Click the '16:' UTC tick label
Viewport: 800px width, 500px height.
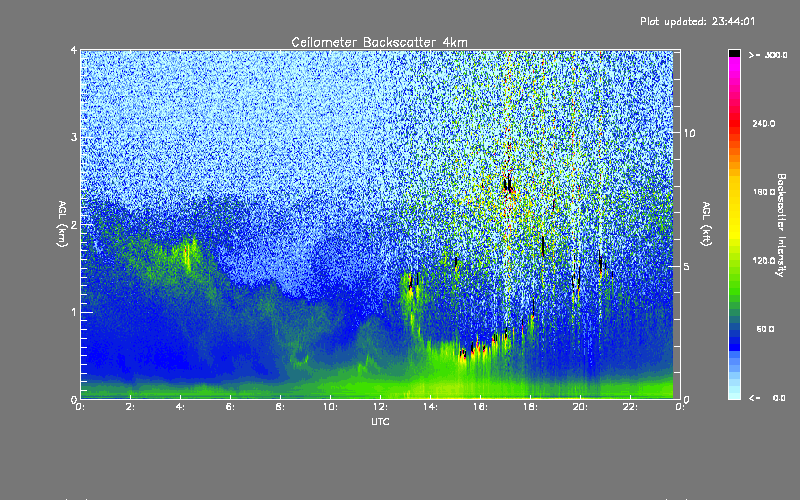(480, 407)
